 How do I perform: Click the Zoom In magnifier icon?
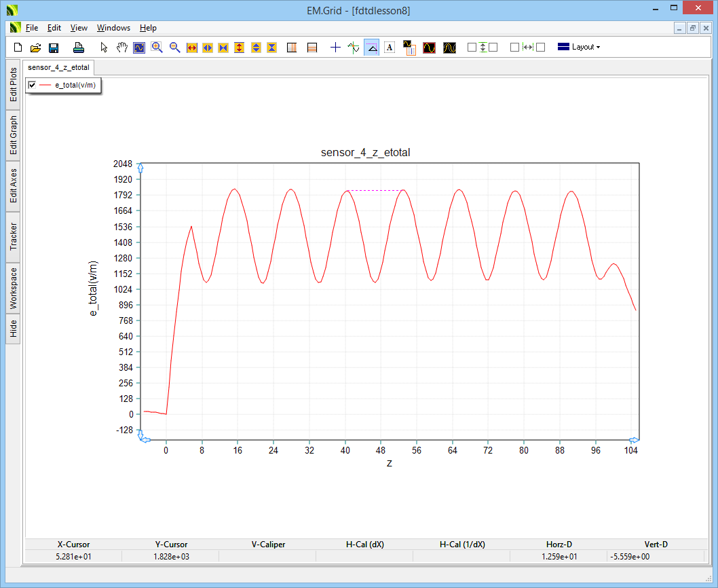157,48
